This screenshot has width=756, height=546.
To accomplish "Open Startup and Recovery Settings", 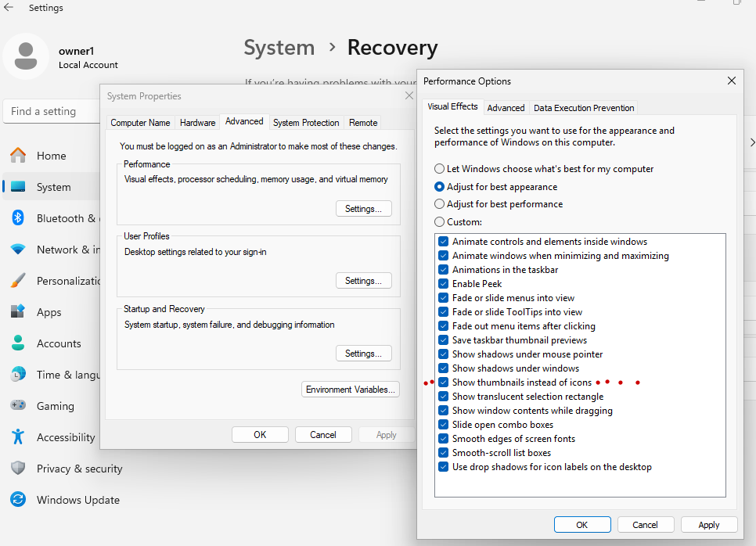I will click(363, 354).
